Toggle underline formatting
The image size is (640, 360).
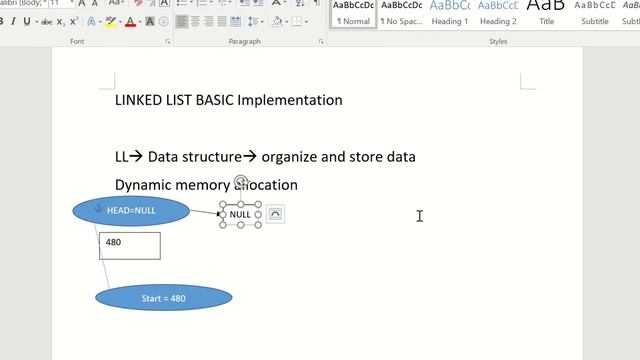27,22
